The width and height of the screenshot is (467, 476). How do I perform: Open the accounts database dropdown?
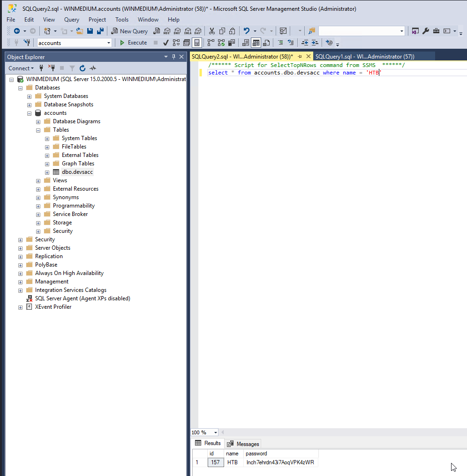(x=108, y=43)
